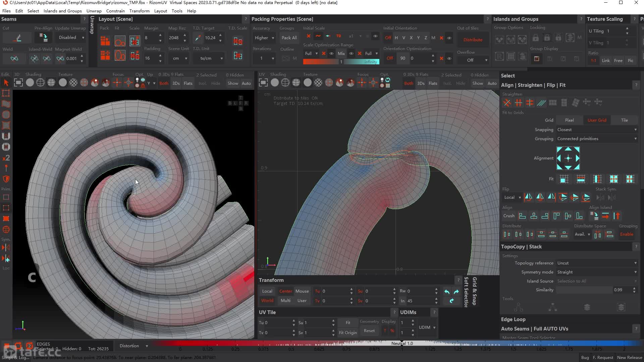Switch to the Grid & Snap vertical tab
The width and height of the screenshot is (644, 362).
[x=474, y=291]
